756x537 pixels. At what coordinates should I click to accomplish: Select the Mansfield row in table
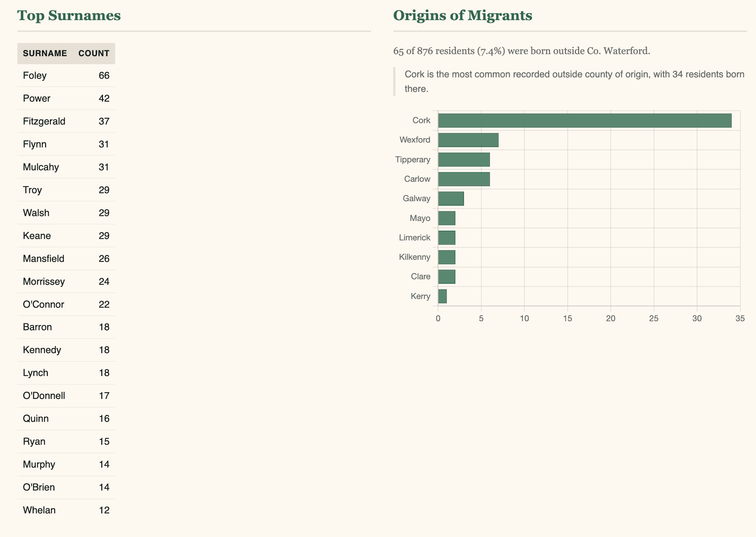click(x=66, y=259)
